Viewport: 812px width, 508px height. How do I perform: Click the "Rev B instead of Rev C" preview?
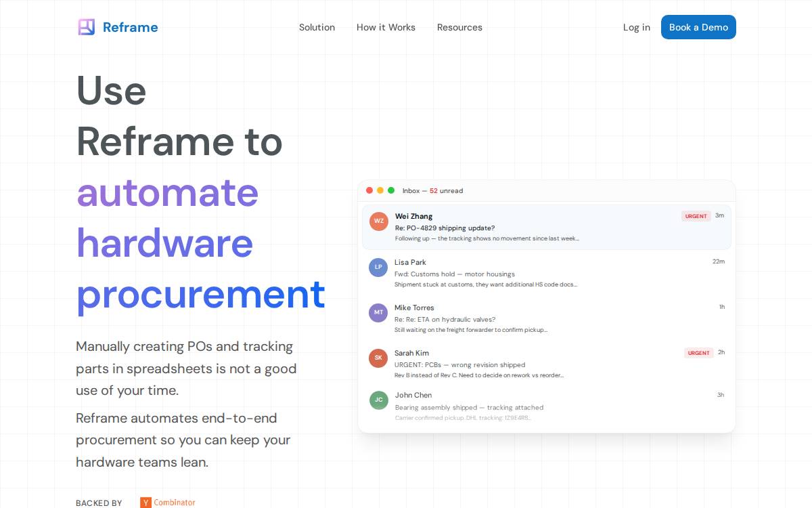[x=479, y=375]
